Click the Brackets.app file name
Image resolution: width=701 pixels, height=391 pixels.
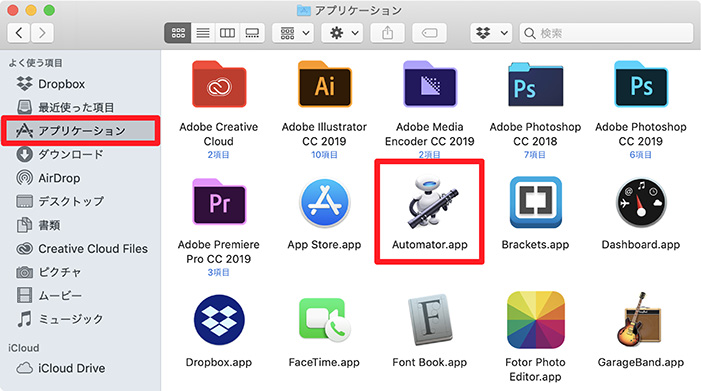pos(535,245)
